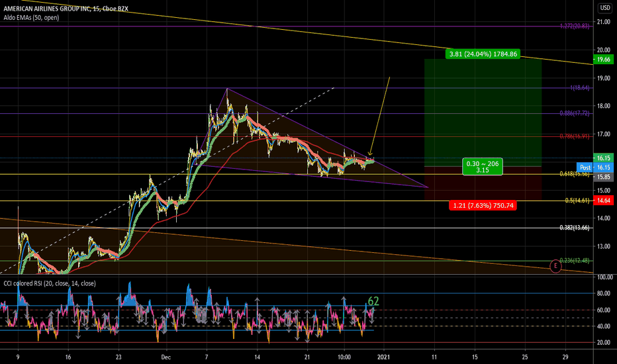Click the red stop loss label 1.21 (7.63%)

point(483,205)
